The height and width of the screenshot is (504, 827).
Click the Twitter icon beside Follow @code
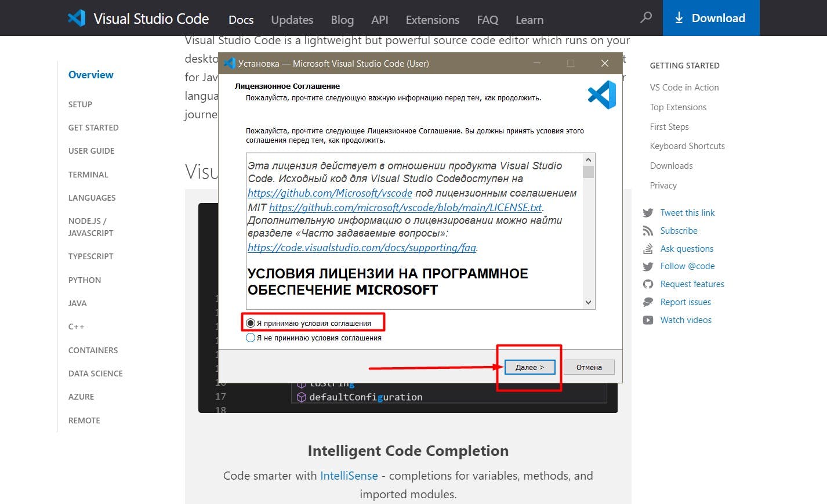(648, 266)
